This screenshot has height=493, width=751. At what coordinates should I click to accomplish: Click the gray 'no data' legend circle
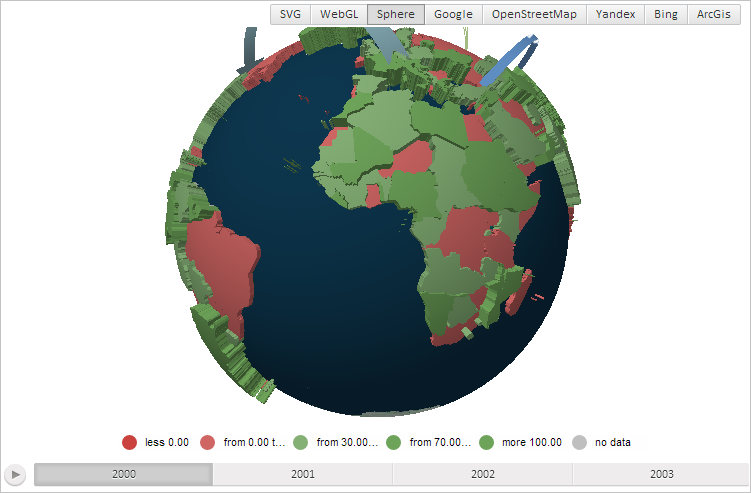[579, 442]
